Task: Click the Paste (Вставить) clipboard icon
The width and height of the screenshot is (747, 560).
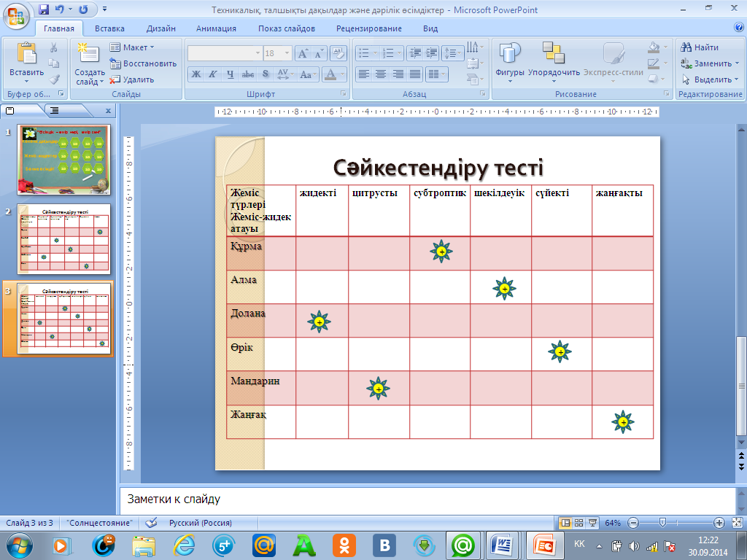Action: (x=26, y=55)
